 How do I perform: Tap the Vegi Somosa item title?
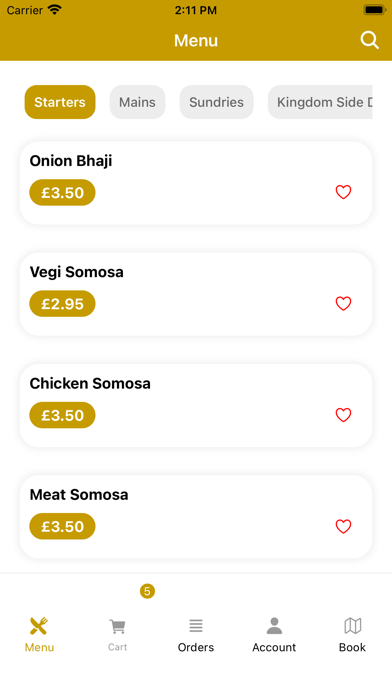pos(76,272)
